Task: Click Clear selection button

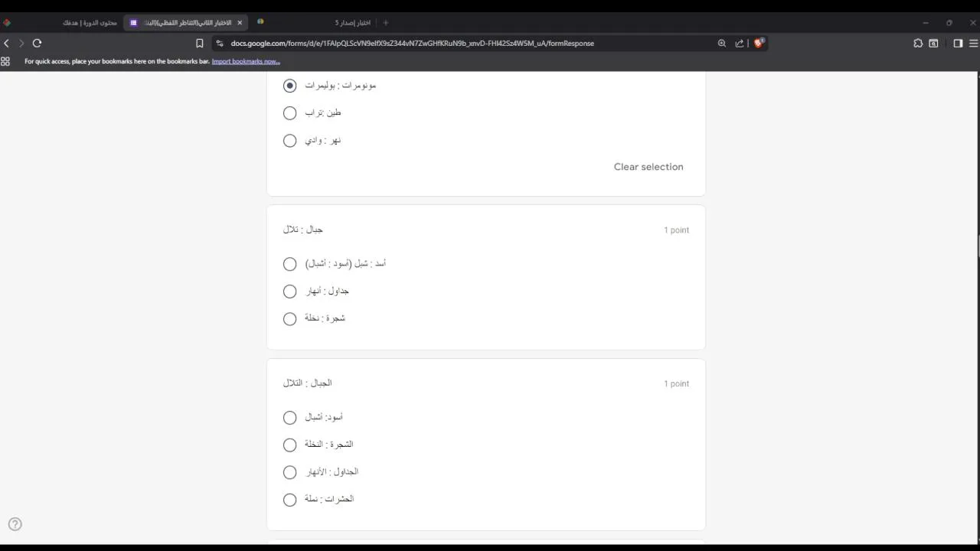Action: [648, 167]
